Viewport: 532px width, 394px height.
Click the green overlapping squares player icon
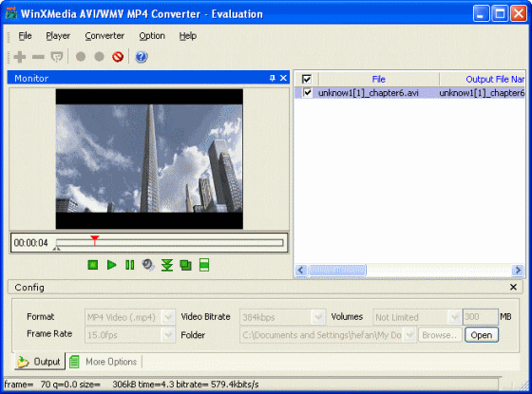coord(185,265)
